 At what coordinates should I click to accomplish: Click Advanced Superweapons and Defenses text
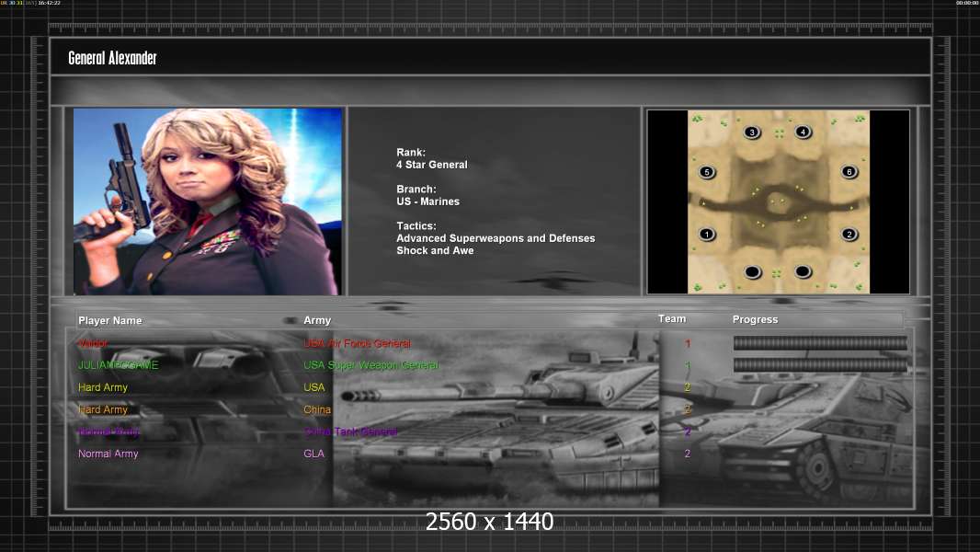(x=496, y=238)
